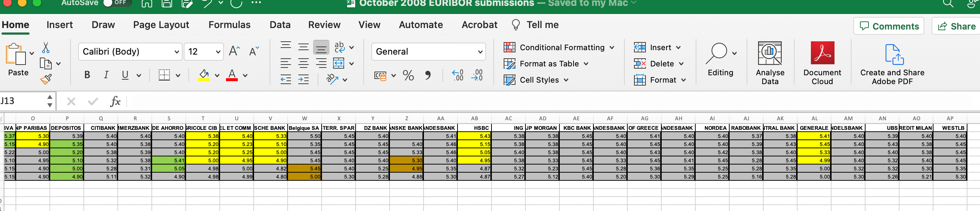This screenshot has width=980, height=211.
Task: Expand the Paste options arrow
Action: [x=32, y=53]
